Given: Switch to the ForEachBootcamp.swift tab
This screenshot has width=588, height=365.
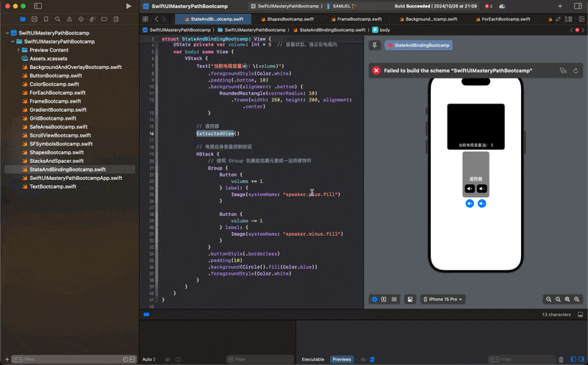Looking at the screenshot, I should pos(503,19).
